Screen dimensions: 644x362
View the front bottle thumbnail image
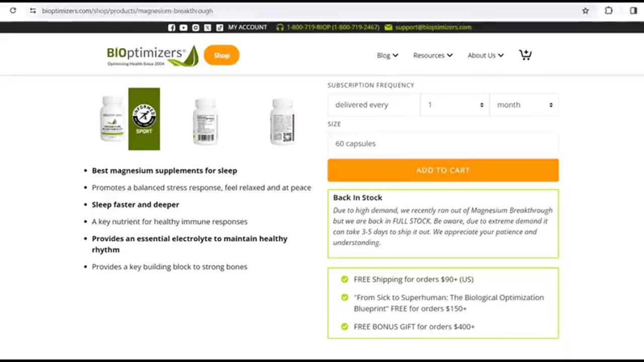click(x=112, y=119)
